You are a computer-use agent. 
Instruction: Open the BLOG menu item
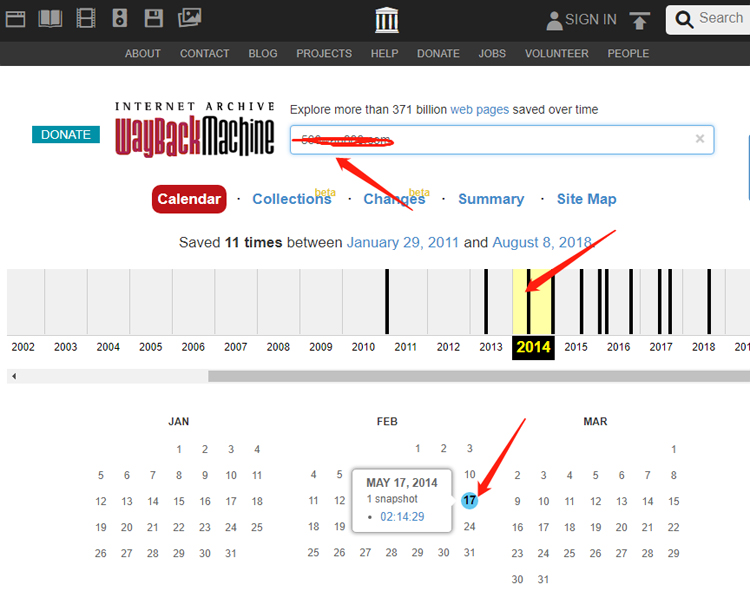click(263, 54)
